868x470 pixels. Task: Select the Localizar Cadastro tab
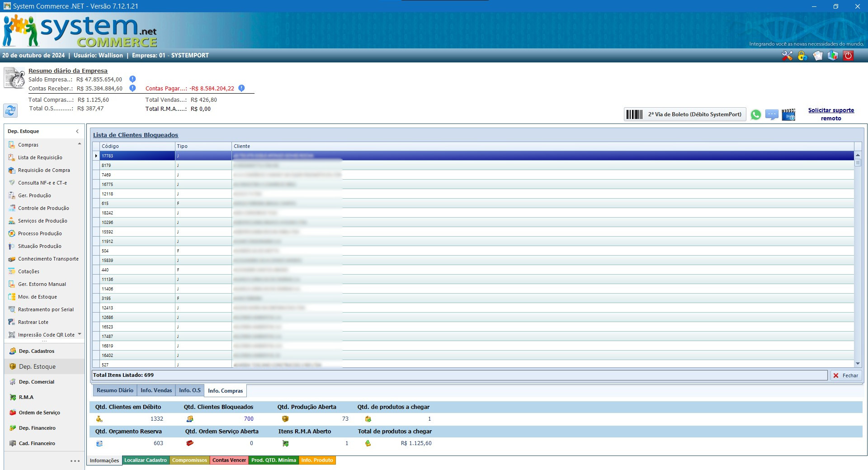pos(146,460)
